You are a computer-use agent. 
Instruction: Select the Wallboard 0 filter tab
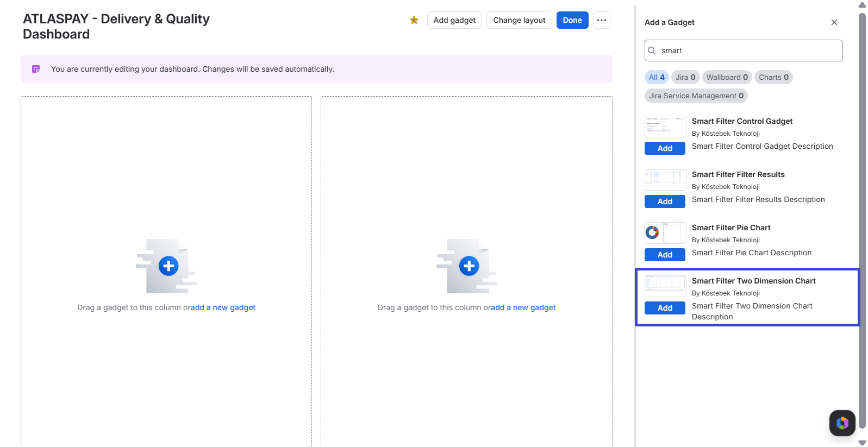point(727,77)
